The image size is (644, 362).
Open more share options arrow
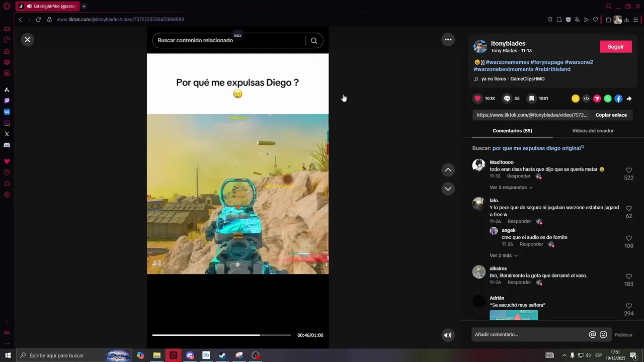click(x=629, y=99)
